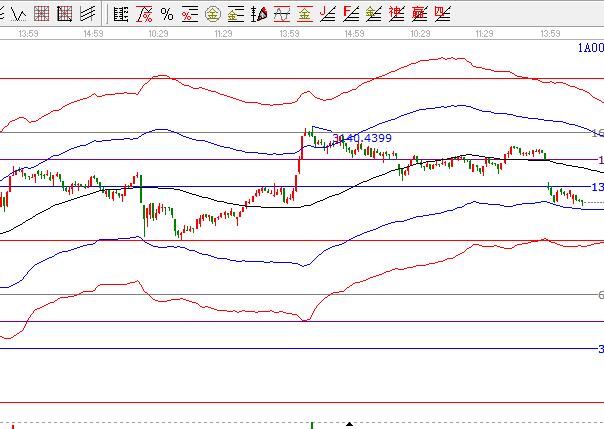Click the black plain percent sign icon

[x=167, y=14]
